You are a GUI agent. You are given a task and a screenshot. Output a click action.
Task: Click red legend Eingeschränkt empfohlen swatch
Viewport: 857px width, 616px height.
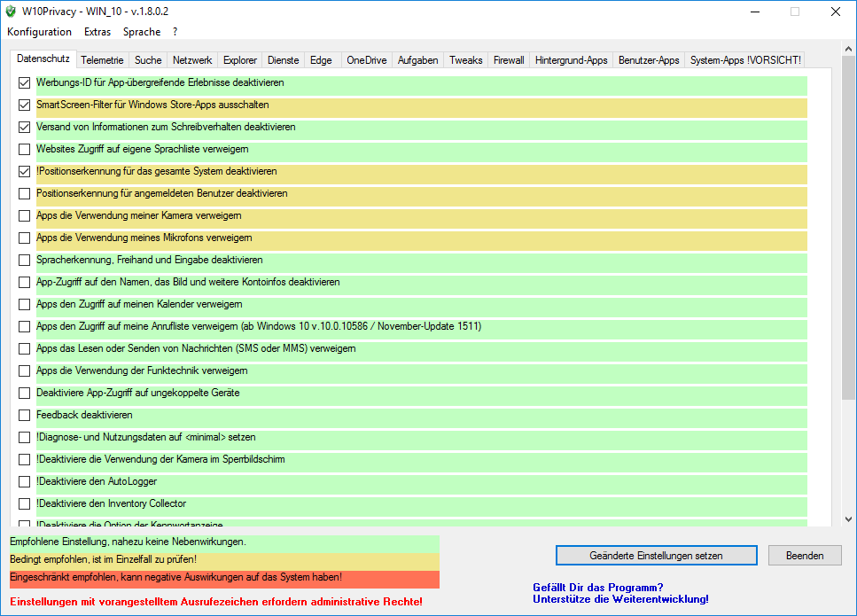tap(224, 579)
